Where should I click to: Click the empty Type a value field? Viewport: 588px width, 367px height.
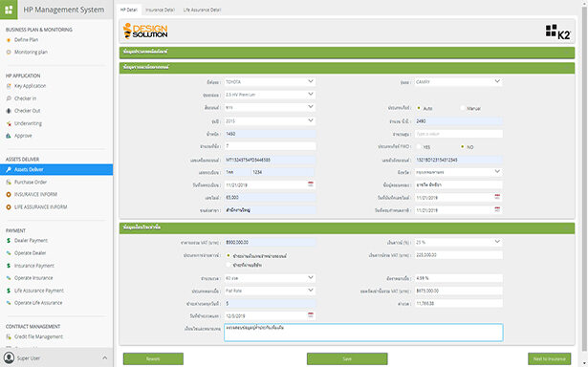(458, 134)
